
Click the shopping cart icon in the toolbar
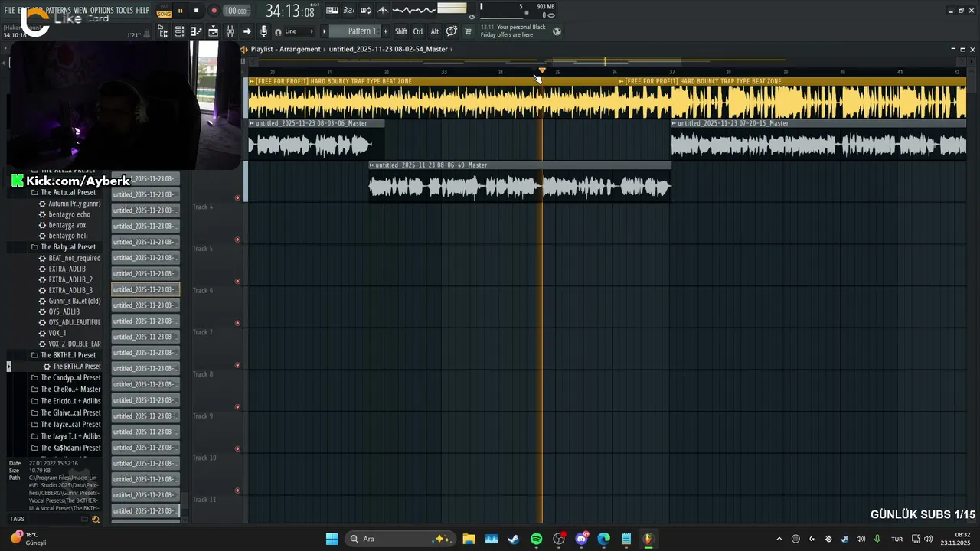click(x=468, y=31)
